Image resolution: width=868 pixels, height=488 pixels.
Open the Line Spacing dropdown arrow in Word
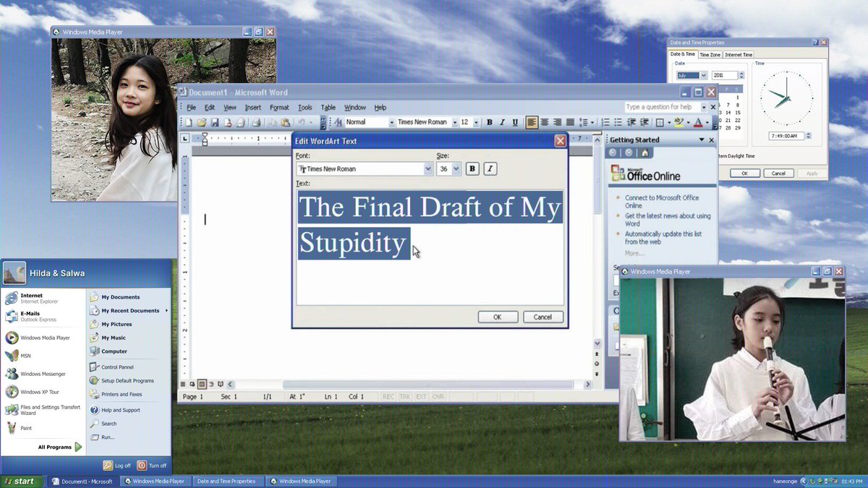pyautogui.click(x=592, y=122)
